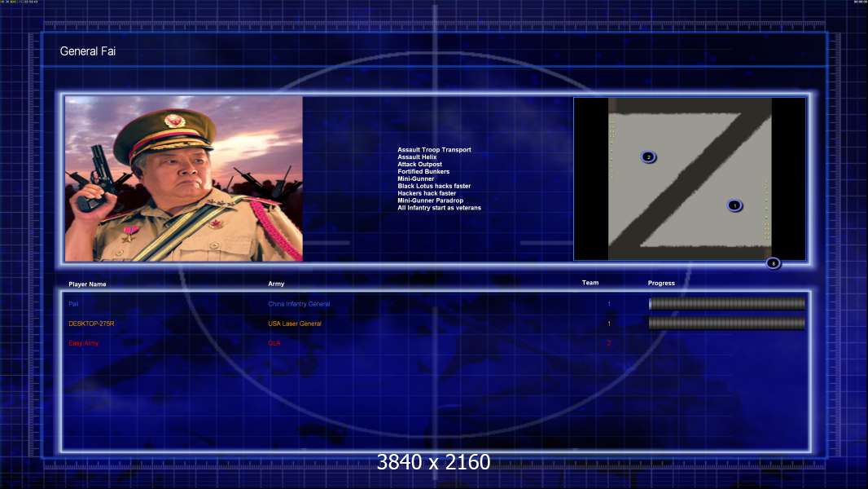This screenshot has width=868, height=489.
Task: Click the "3840 x 2160" resolution label
Action: (x=433, y=462)
